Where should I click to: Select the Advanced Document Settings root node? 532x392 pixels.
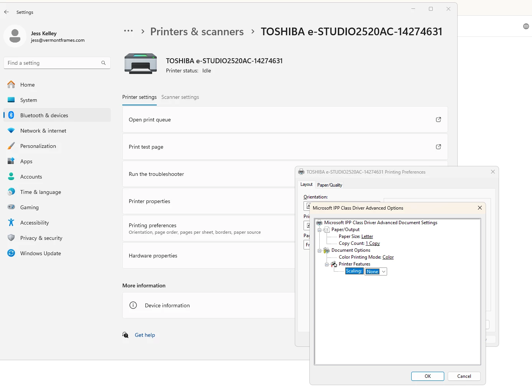pyautogui.click(x=381, y=223)
